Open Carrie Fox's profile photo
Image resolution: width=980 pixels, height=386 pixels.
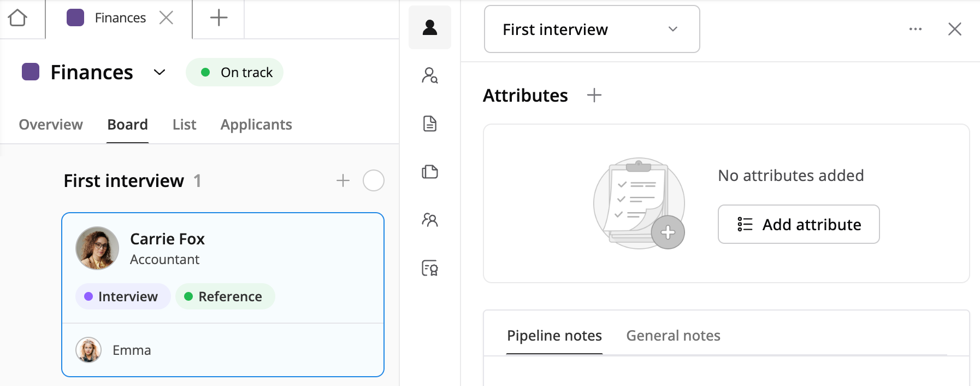pos(97,248)
